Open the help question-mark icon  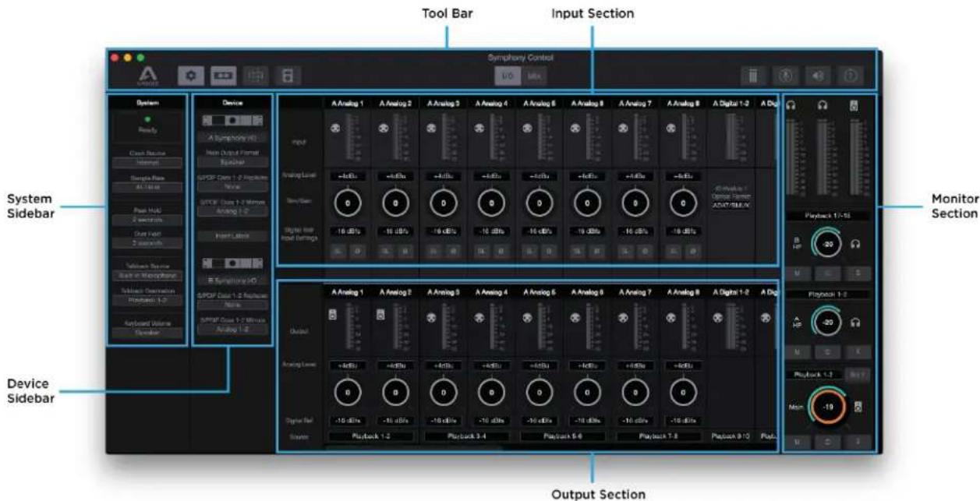pyautogui.click(x=851, y=76)
